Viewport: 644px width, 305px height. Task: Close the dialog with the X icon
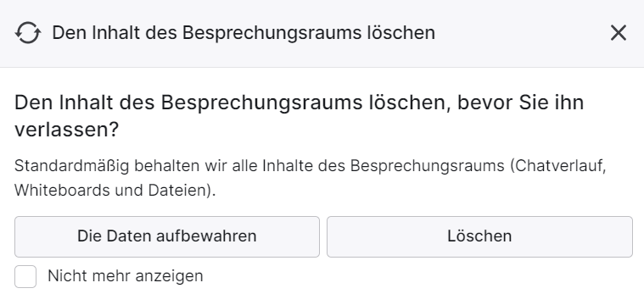coord(619,33)
